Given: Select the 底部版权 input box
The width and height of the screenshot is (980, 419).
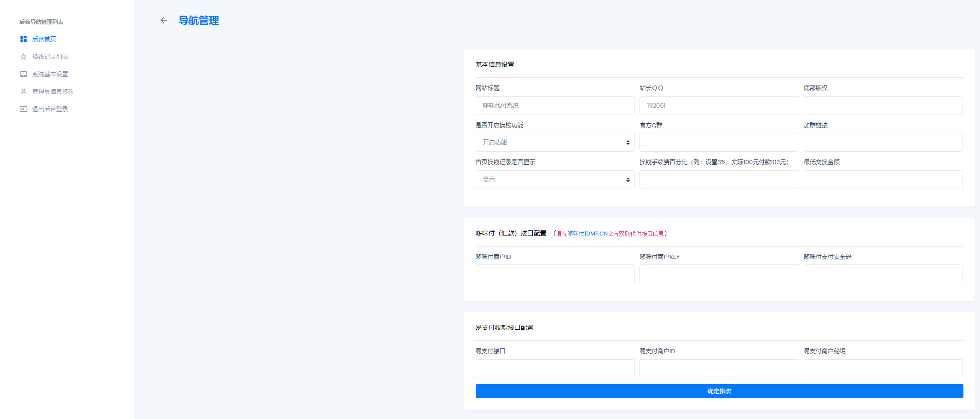Looking at the screenshot, I should point(883,105).
